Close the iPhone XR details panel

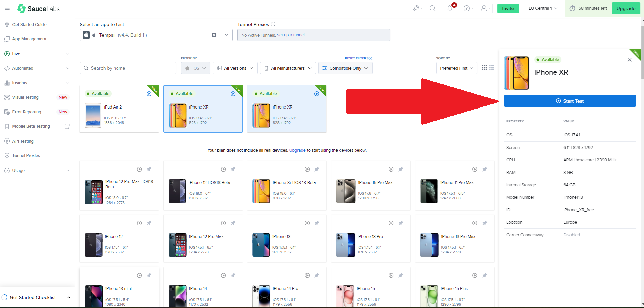point(630,60)
